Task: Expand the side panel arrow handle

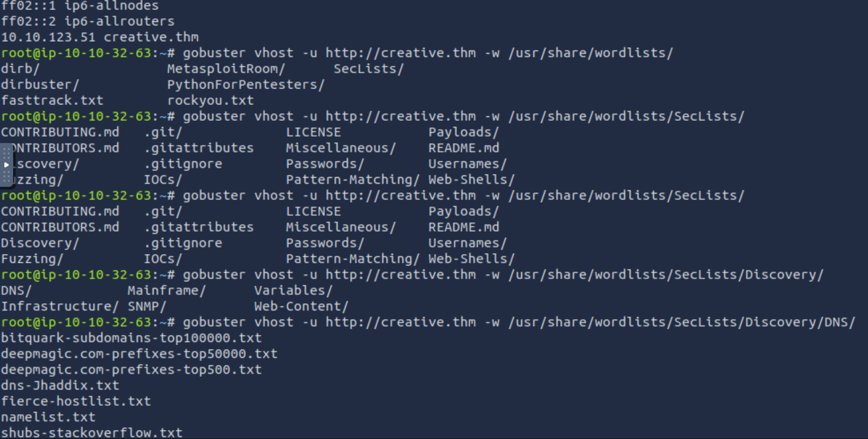Action: (x=6, y=164)
